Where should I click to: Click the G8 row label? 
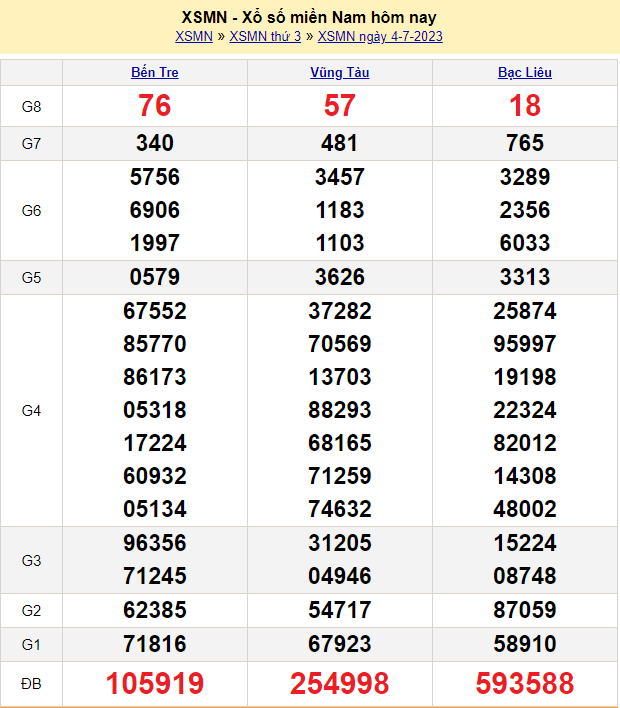(x=31, y=106)
